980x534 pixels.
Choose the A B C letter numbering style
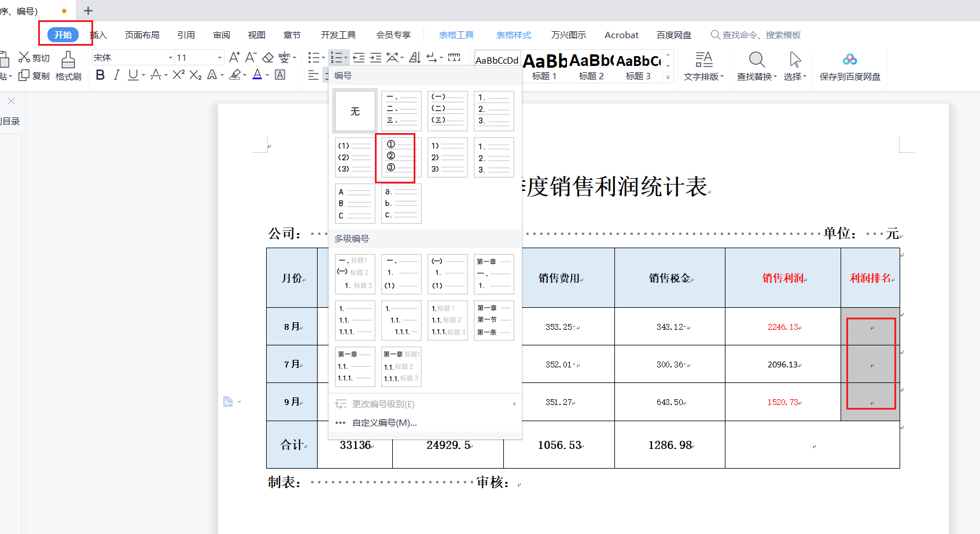(x=355, y=204)
